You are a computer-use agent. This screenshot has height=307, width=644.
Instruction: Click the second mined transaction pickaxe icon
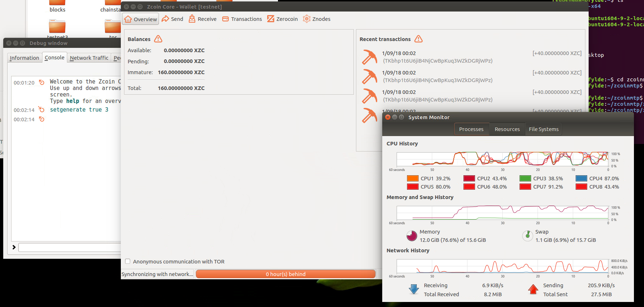pyautogui.click(x=369, y=76)
